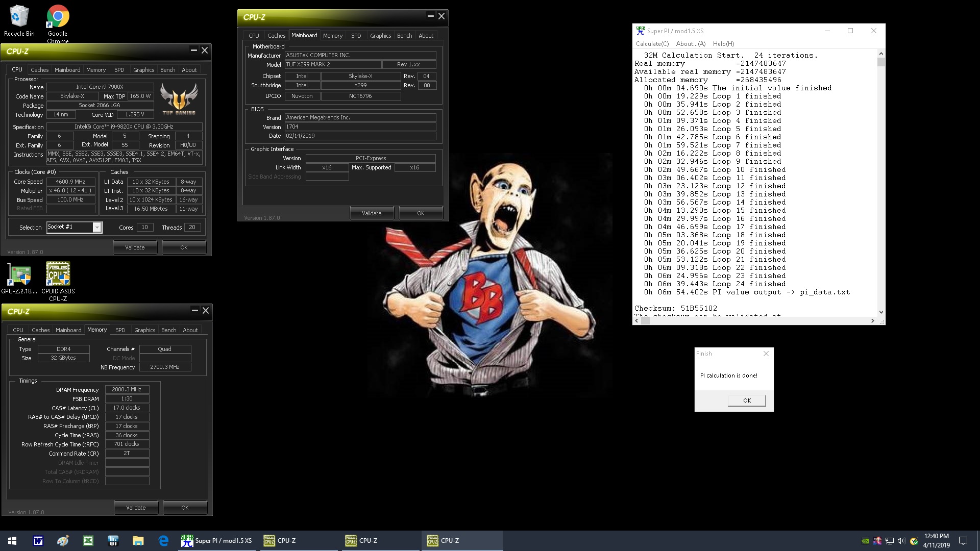The image size is (980, 551).
Task: Open Bench tab in Mainboard window
Action: [x=405, y=36]
